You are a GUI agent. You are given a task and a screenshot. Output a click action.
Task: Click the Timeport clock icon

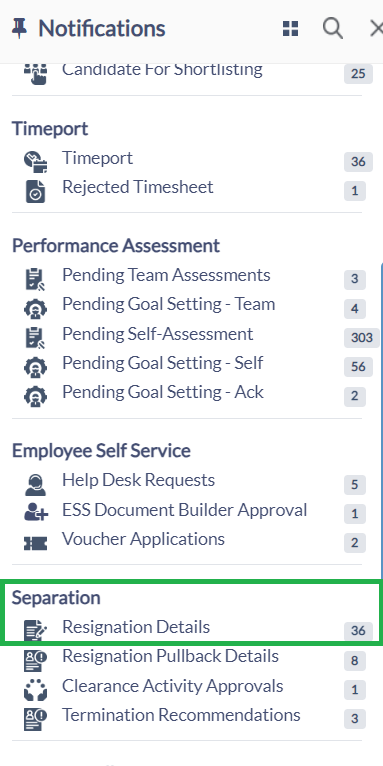(x=36, y=162)
